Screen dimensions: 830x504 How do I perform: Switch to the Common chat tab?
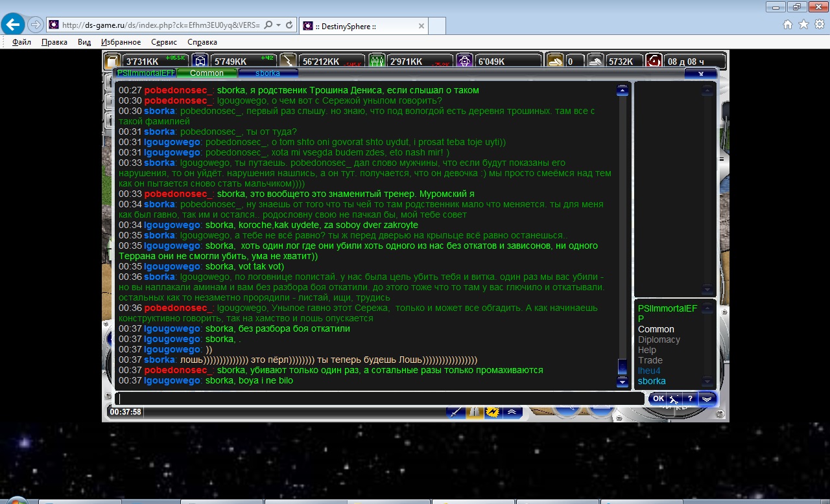click(x=206, y=73)
